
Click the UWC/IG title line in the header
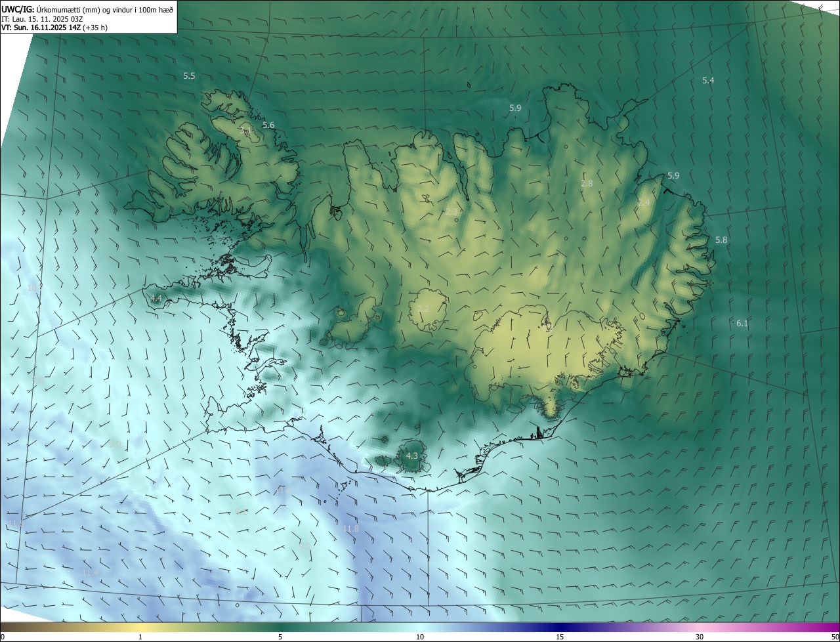point(87,9)
